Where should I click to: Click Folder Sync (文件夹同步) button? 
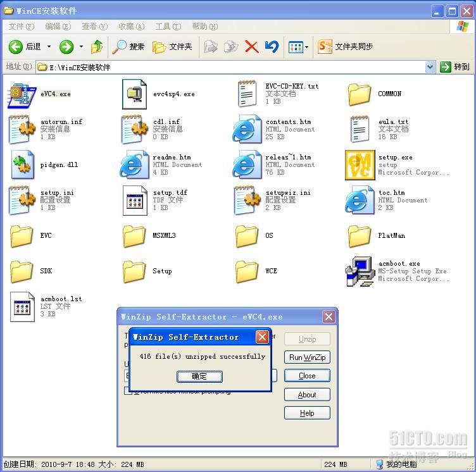[345, 47]
